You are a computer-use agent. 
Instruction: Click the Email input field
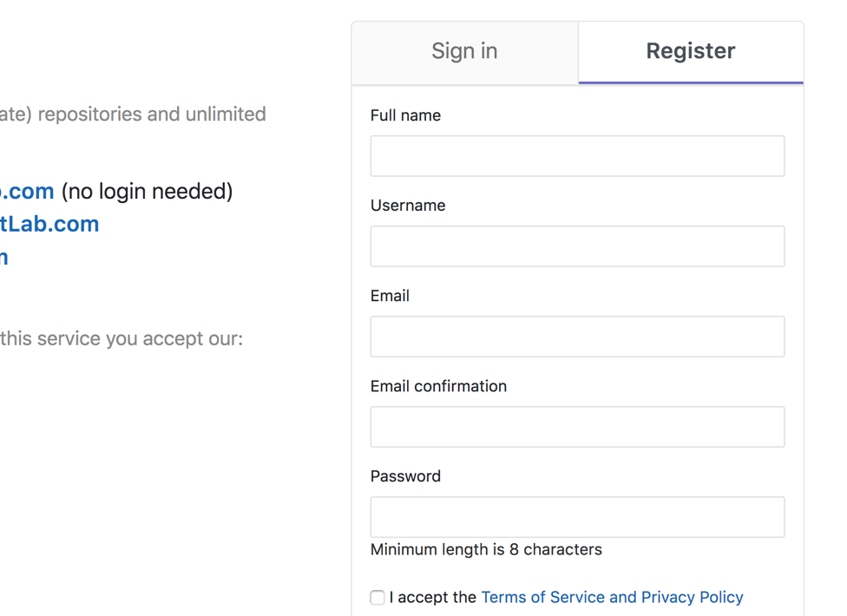click(x=577, y=337)
